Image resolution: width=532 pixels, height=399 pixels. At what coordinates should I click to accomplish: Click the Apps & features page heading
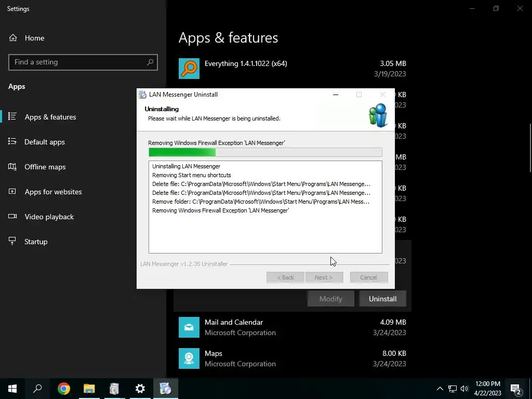(x=229, y=37)
